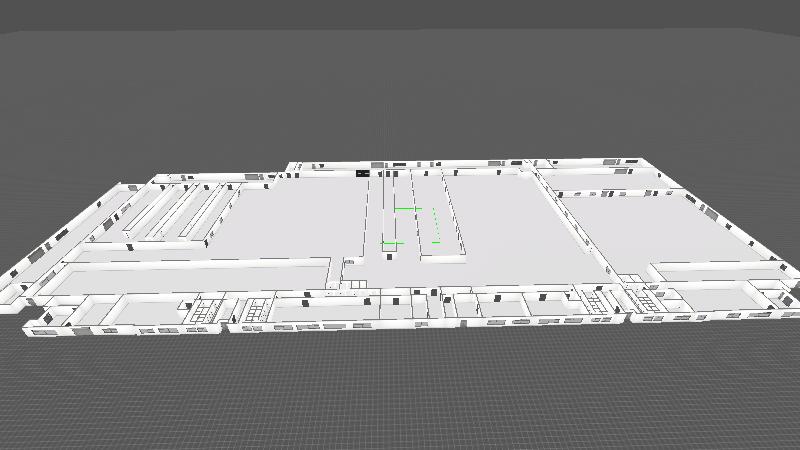The image size is (800, 450).
Task: Select the stairwell left of the right-side pair
Action: point(594,300)
